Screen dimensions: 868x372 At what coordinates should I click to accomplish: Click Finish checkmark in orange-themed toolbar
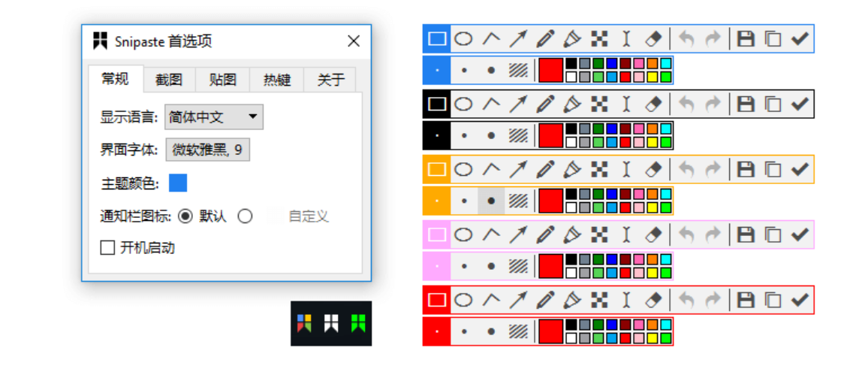click(x=800, y=169)
